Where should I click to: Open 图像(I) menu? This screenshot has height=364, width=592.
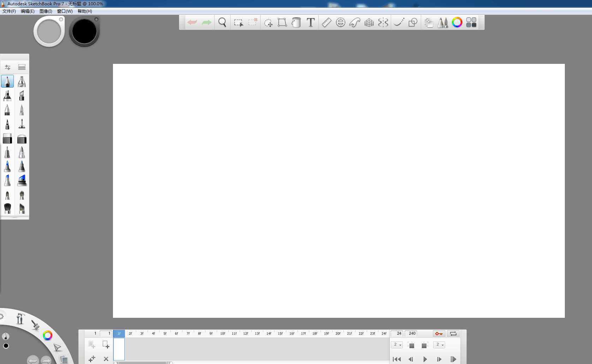tap(46, 11)
